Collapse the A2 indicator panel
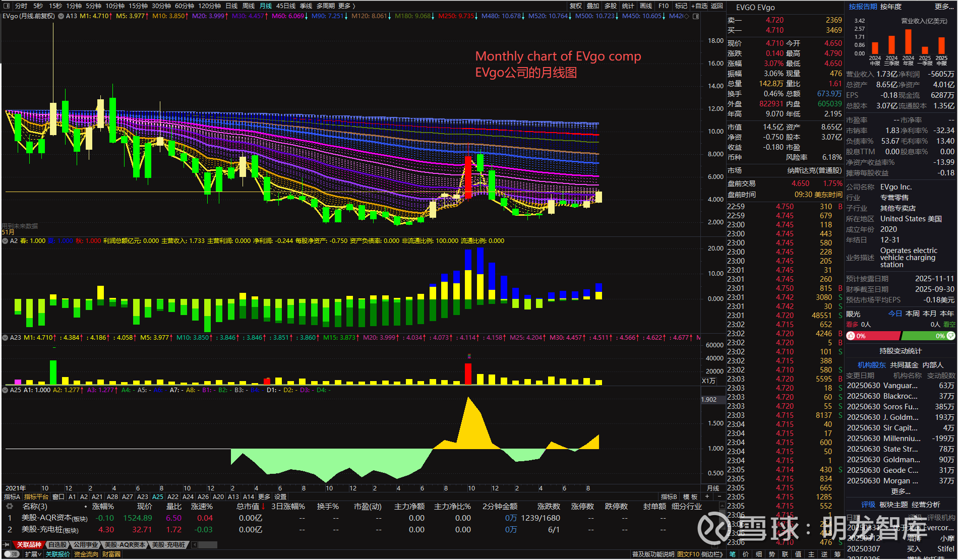The width and height of the screenshot is (958, 560). [5, 241]
